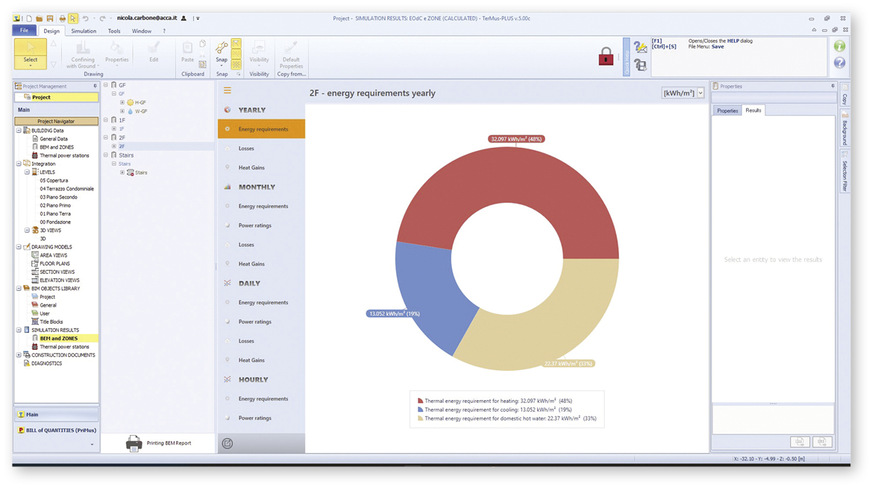Switch to the Simulation ribbon tab
This screenshot has height=488, width=872.
point(84,31)
